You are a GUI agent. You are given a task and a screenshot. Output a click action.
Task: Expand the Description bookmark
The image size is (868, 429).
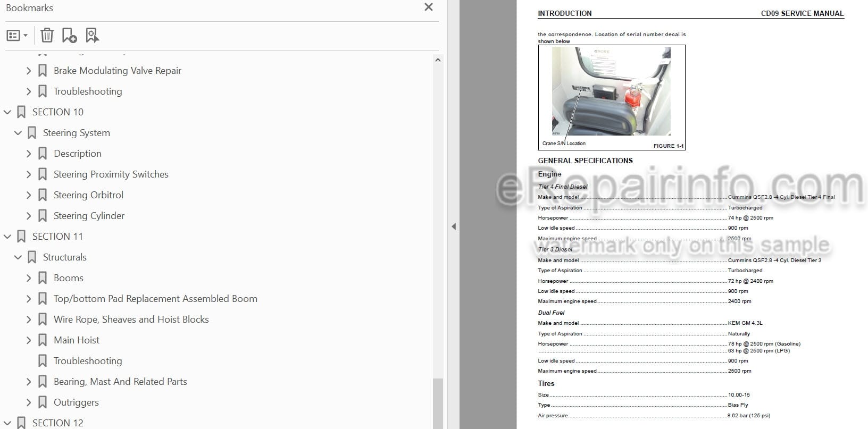(x=29, y=154)
